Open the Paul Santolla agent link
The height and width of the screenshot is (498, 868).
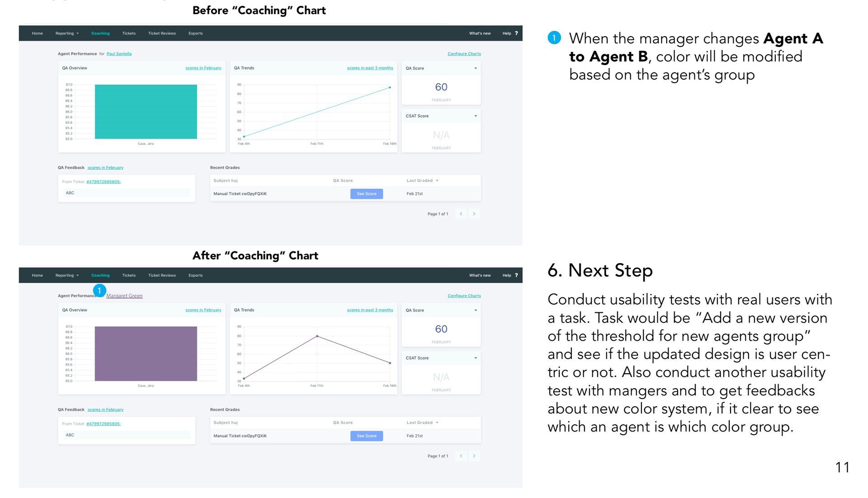[119, 54]
